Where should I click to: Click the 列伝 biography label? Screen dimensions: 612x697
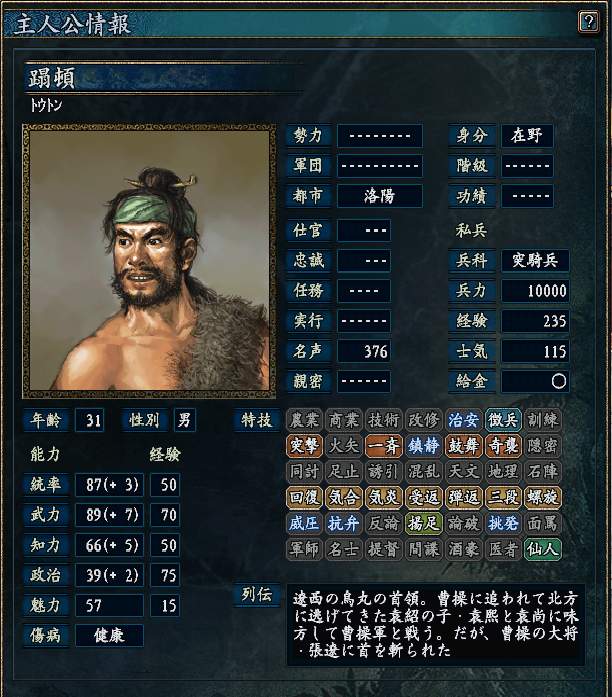256,594
